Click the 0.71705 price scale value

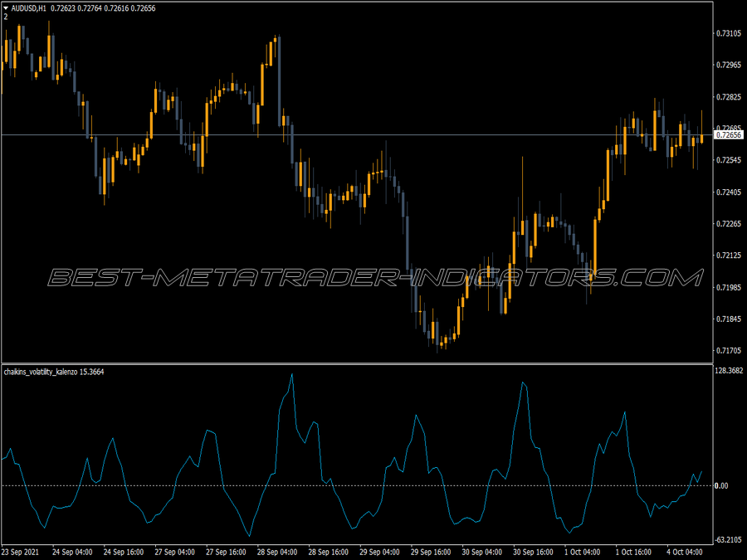tap(729, 351)
